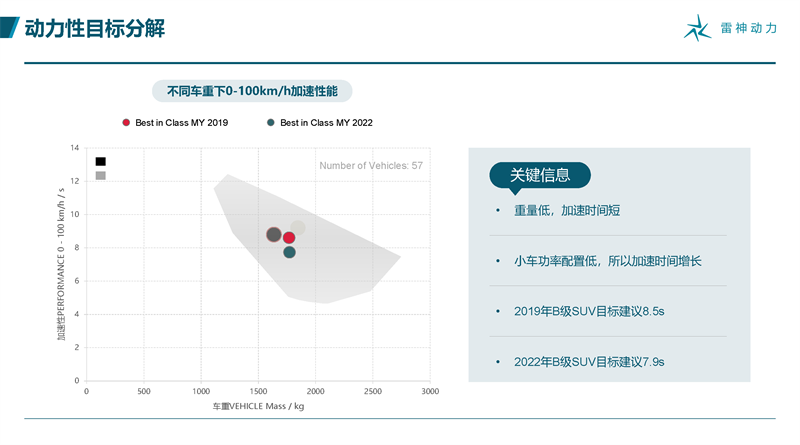Select the slide title 动力性目标分解
Screen dimensions: 800x445
click(x=95, y=28)
